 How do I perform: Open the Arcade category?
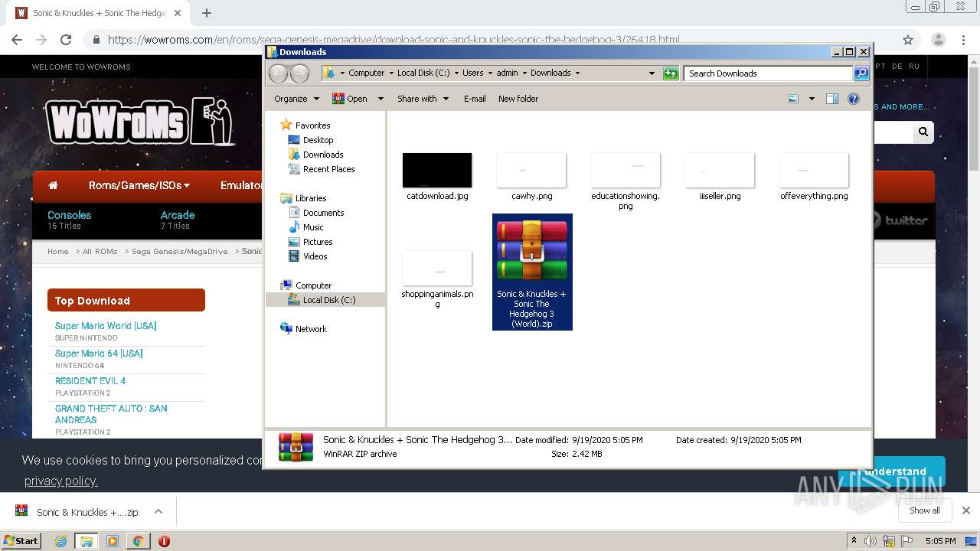point(178,215)
